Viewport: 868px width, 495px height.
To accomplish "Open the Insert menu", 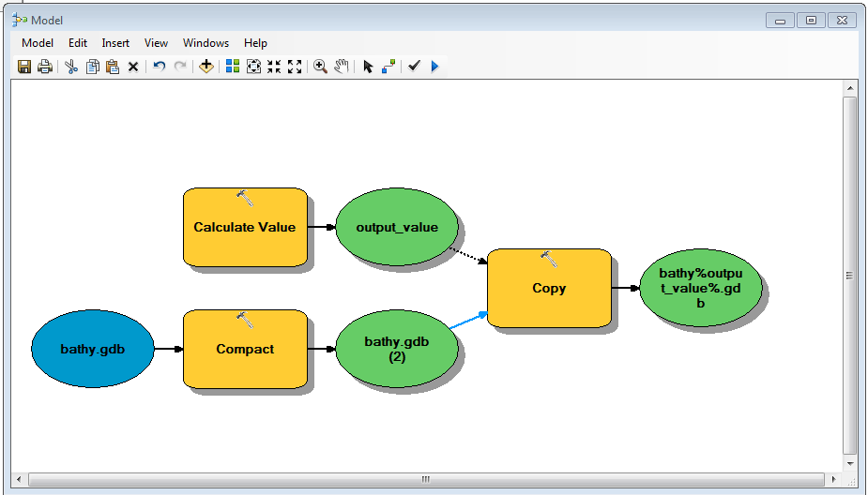I will [115, 43].
